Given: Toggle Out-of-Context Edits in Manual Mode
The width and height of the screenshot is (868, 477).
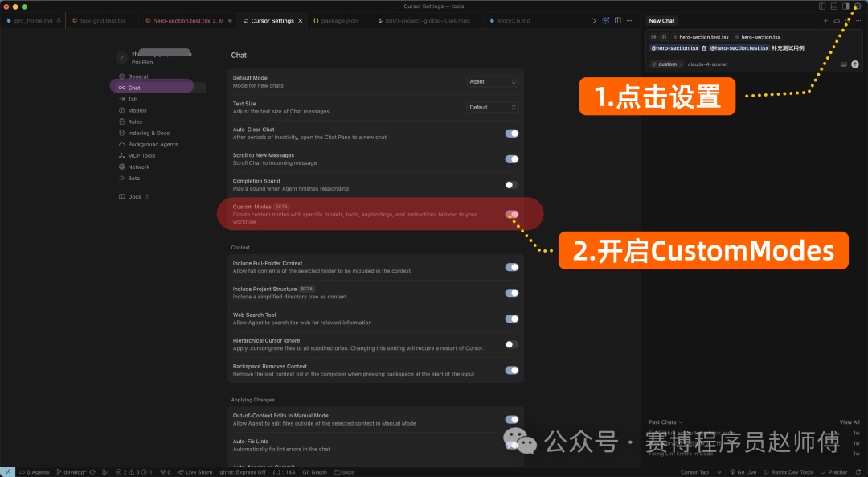Looking at the screenshot, I should pyautogui.click(x=511, y=419).
